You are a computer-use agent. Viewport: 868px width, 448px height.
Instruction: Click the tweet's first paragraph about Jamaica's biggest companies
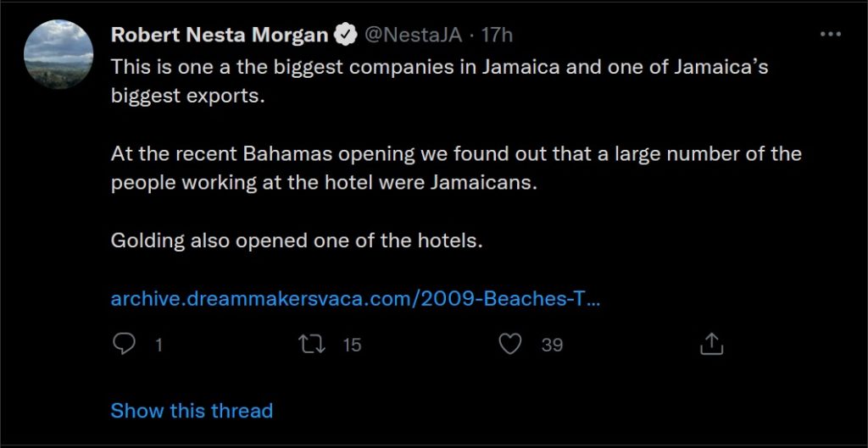click(x=439, y=67)
